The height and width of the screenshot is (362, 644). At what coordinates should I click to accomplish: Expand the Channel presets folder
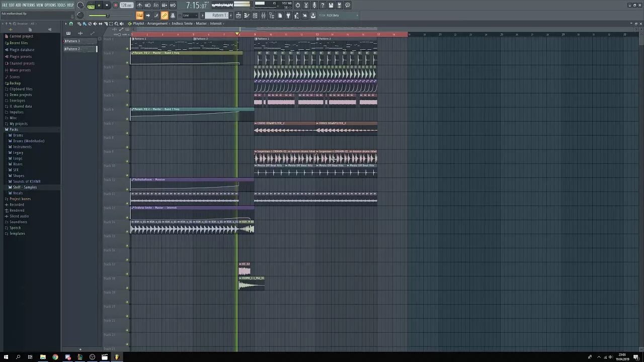coord(22,63)
